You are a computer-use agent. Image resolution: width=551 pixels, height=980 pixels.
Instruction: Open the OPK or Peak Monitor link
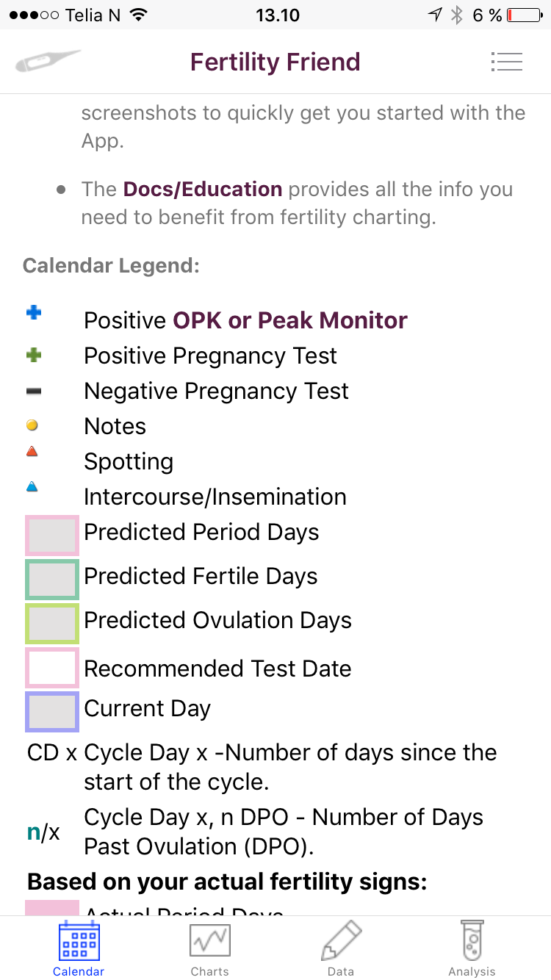click(290, 320)
